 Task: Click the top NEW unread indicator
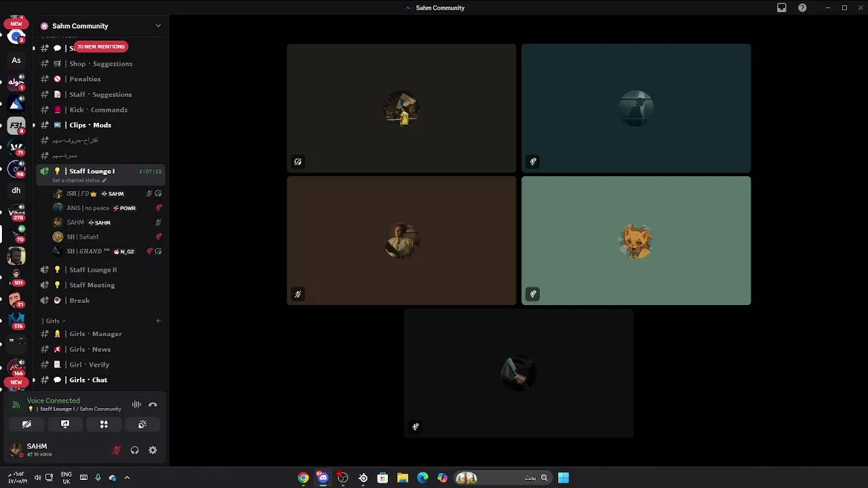tap(16, 24)
